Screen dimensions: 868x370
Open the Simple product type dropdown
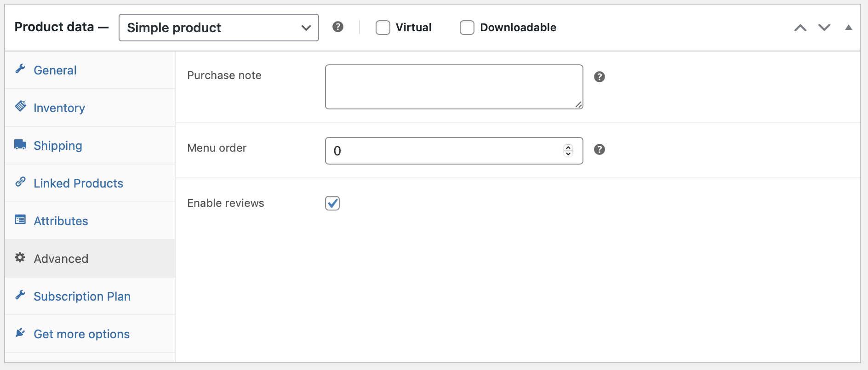pyautogui.click(x=219, y=28)
